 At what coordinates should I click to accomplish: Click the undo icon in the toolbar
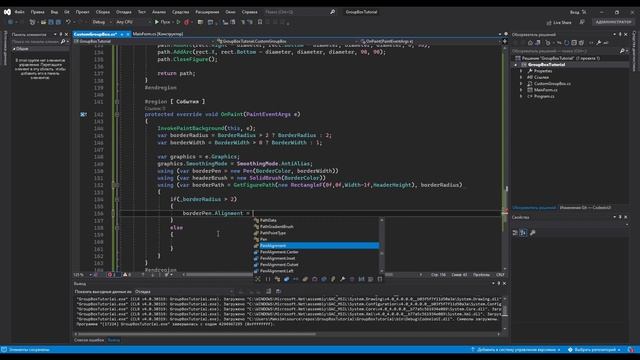point(68,22)
